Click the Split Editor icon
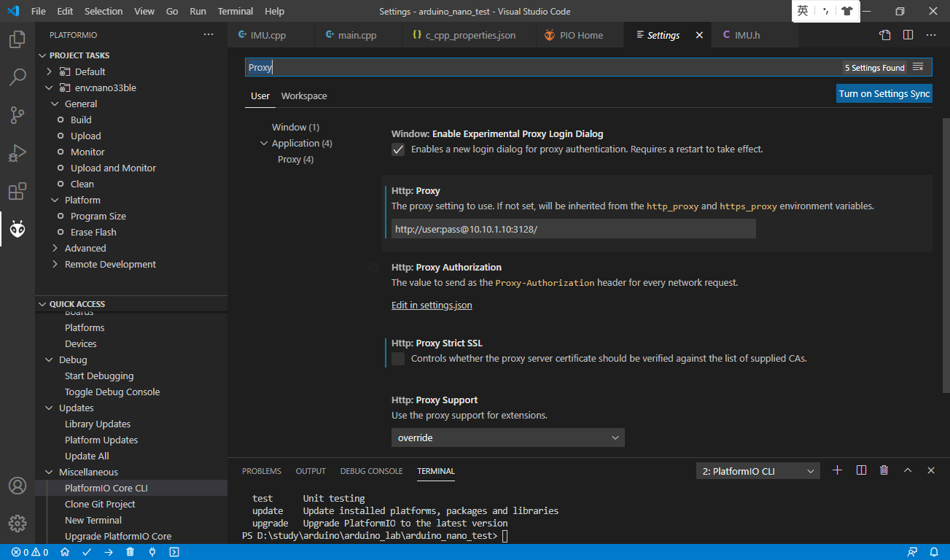 click(906, 34)
